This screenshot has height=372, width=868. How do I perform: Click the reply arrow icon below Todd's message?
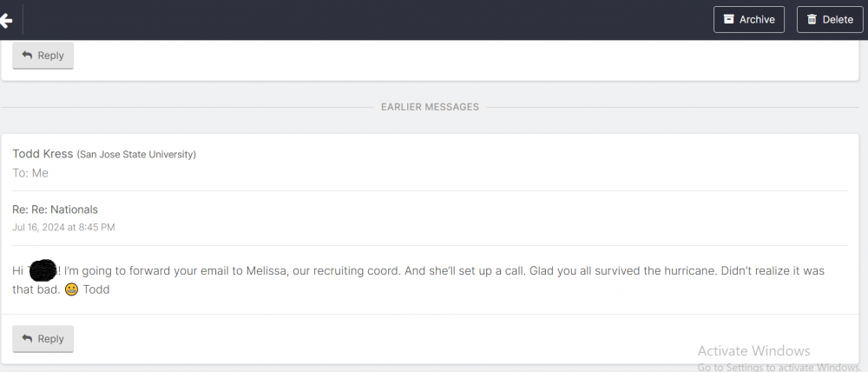(x=27, y=339)
